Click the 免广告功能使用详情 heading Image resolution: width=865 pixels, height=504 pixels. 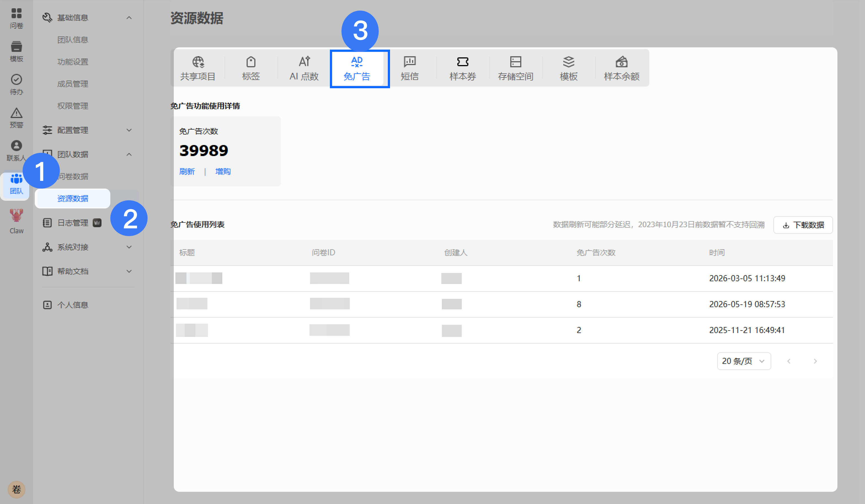(x=205, y=106)
